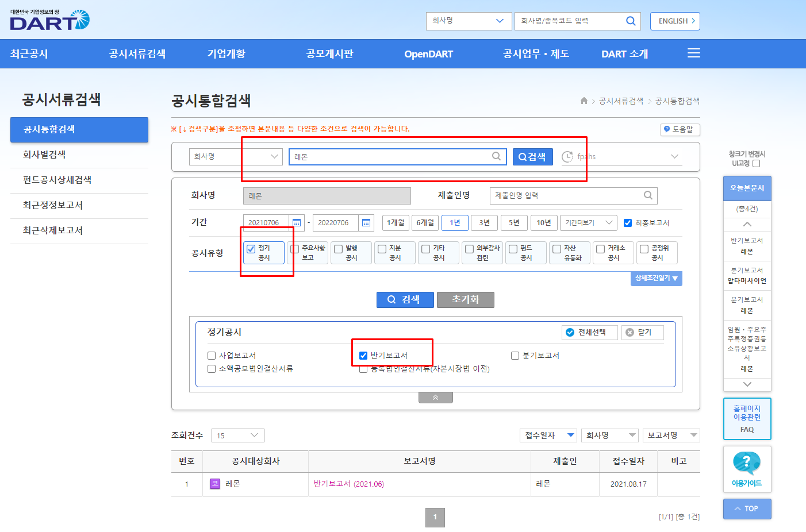This screenshot has width=806, height=532.
Task: Click the DART logo
Action: coord(50,20)
